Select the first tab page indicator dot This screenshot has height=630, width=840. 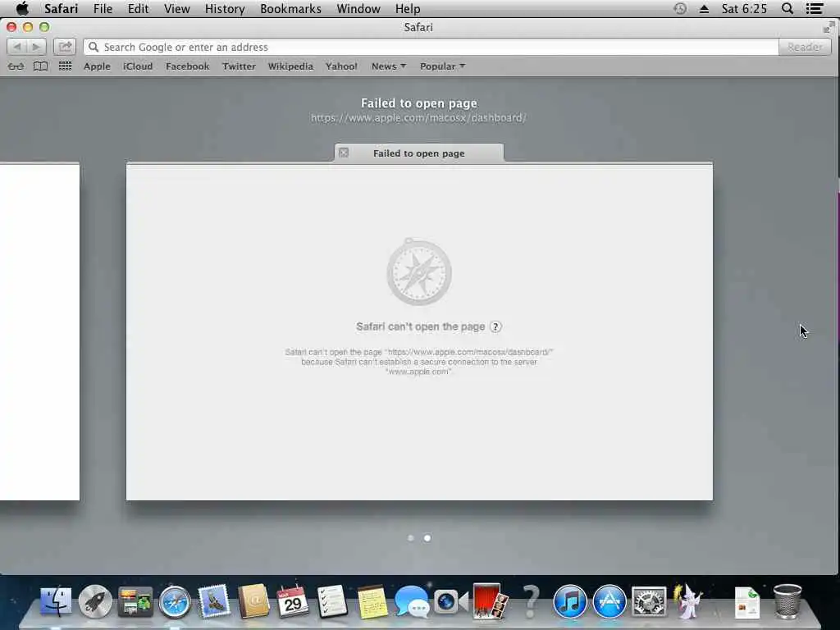[x=411, y=538]
